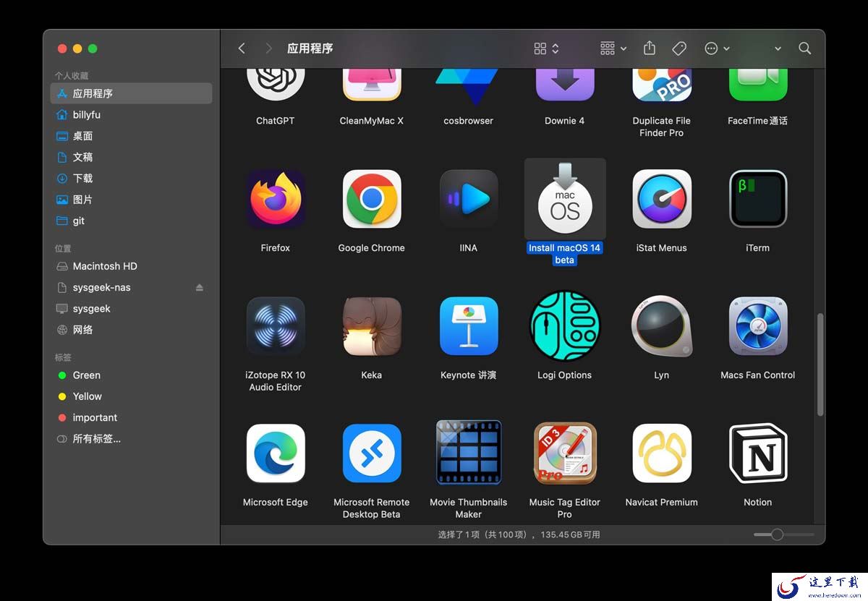Show 所有标签 in the sidebar

point(131,438)
